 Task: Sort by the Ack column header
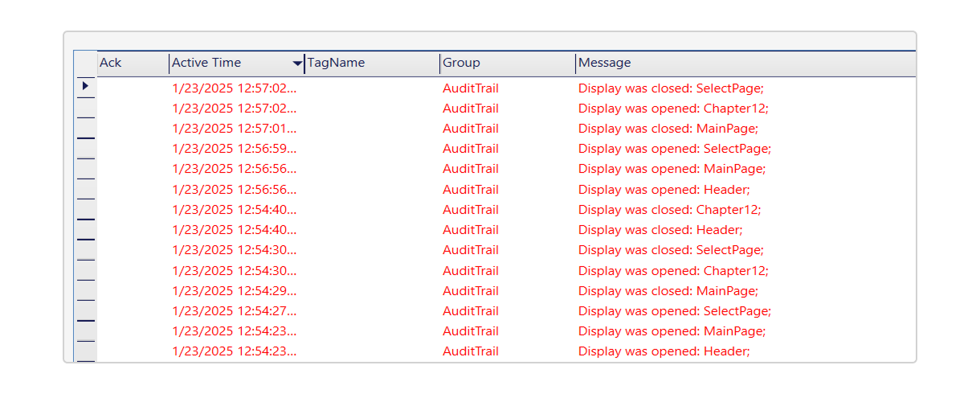tap(133, 63)
